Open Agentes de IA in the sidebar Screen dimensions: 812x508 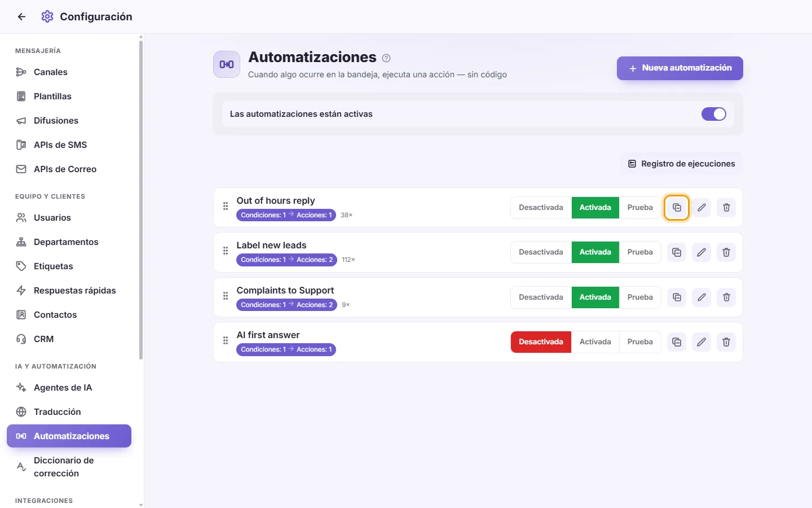tap(69, 388)
